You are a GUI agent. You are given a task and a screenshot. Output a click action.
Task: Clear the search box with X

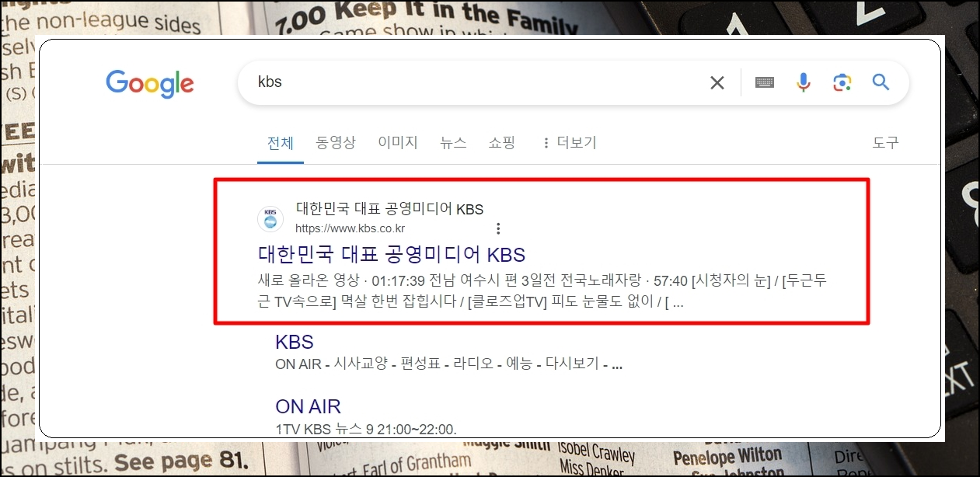(x=717, y=82)
